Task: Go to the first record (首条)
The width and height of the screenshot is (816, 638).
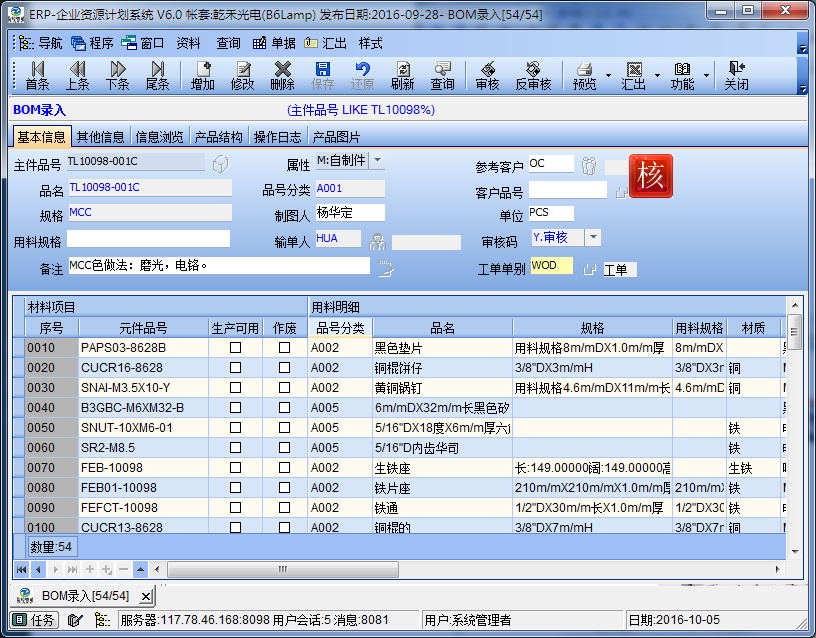Action: [37, 75]
